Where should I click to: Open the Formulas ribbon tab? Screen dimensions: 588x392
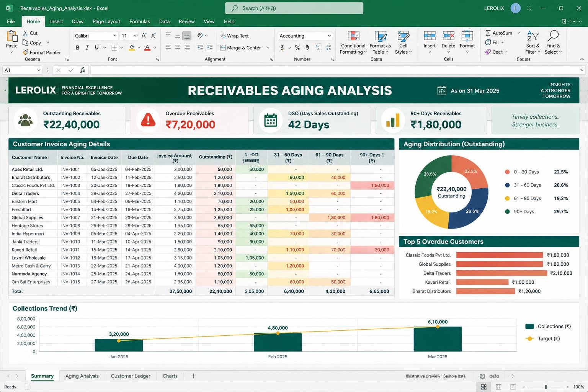click(140, 21)
